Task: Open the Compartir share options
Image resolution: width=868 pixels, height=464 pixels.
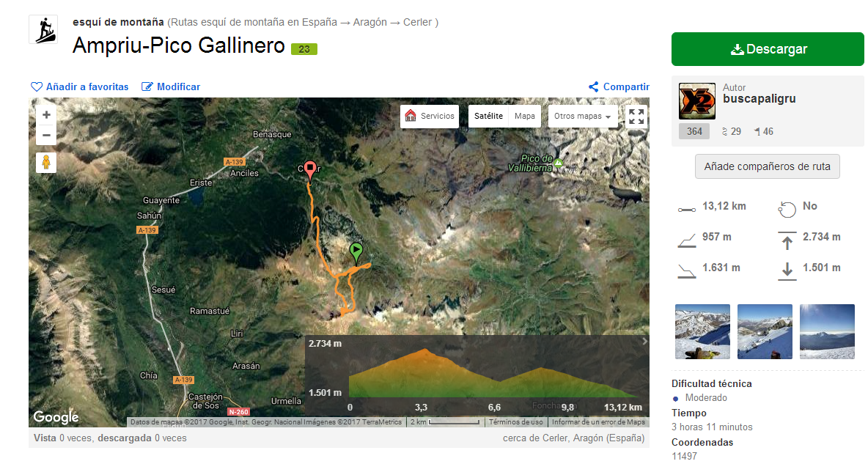Action: pyautogui.click(x=619, y=87)
